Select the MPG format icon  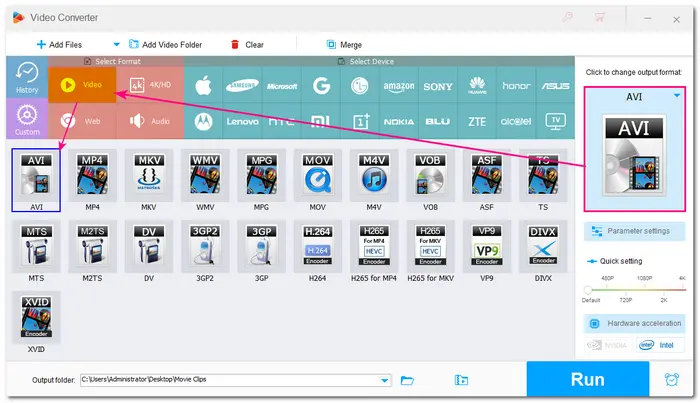[261, 175]
